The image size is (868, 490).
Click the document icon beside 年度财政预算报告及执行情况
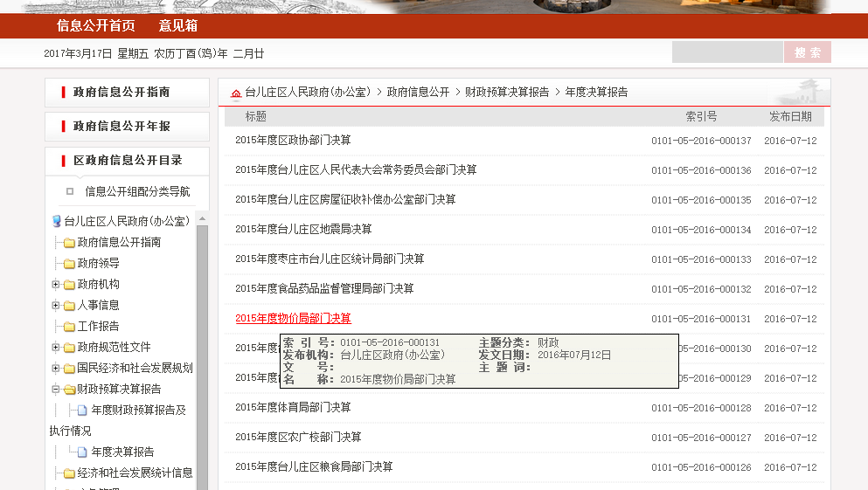click(82, 411)
